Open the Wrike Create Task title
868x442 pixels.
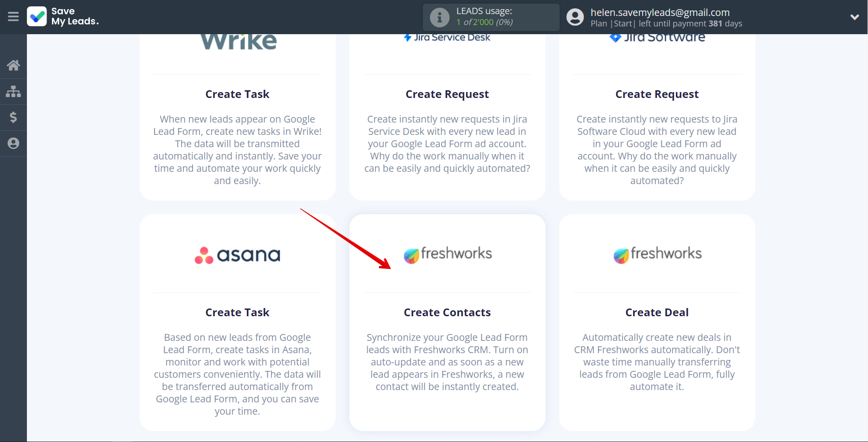(237, 94)
